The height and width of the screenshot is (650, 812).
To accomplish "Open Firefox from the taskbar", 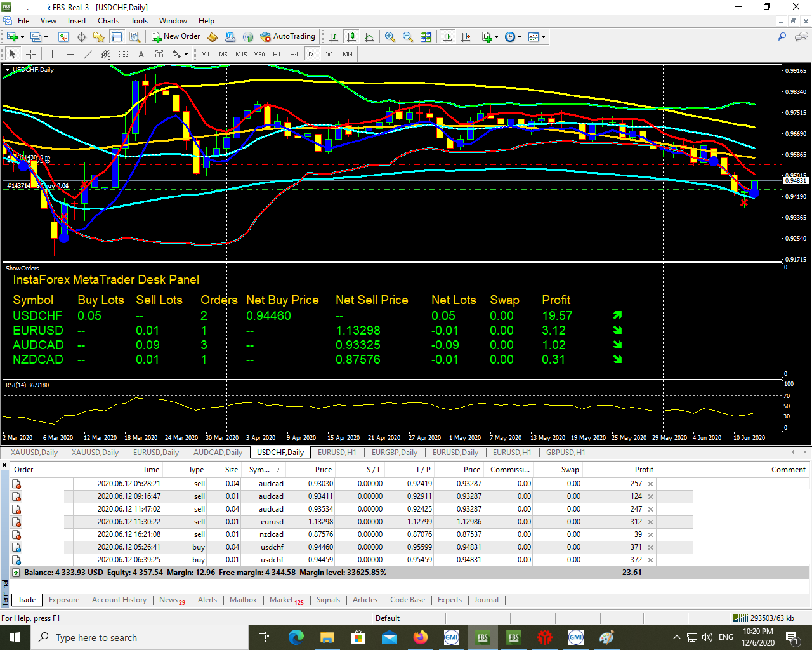I will pyautogui.click(x=420, y=637).
